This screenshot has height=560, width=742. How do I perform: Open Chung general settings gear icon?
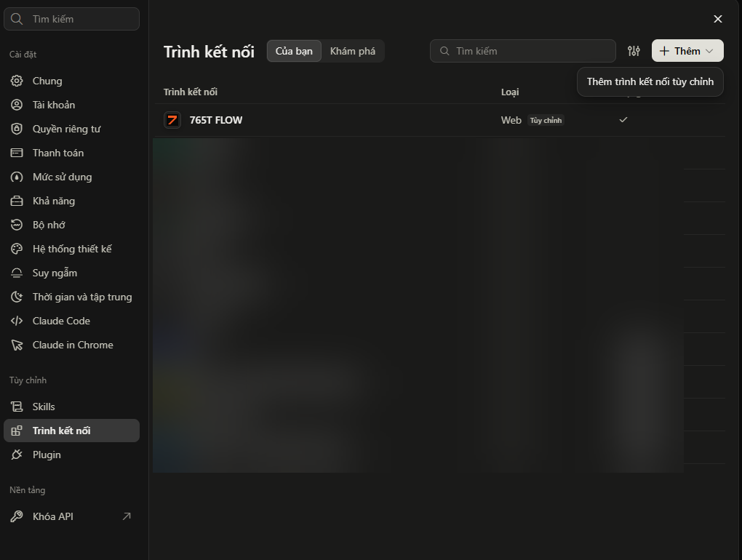click(17, 81)
